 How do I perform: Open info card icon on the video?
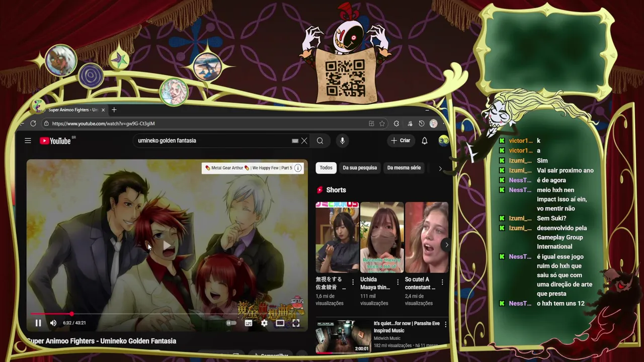tap(298, 168)
